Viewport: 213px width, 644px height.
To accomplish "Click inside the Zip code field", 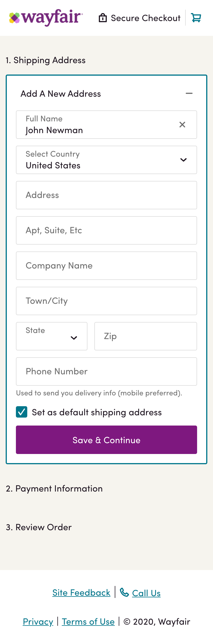I will click(x=146, y=336).
